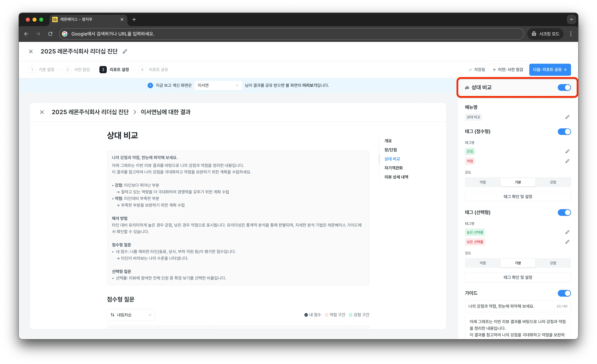Click the browser forward arrow
597x364 pixels.
(x=38, y=34)
